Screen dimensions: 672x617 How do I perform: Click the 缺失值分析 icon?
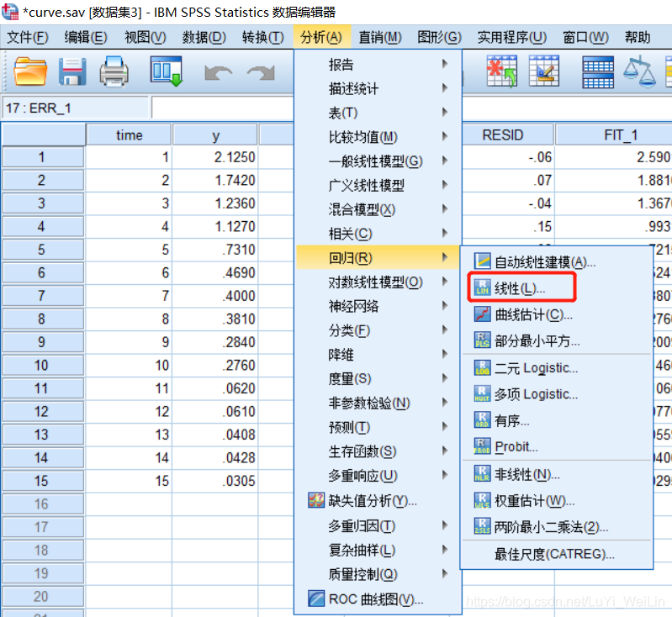[x=316, y=500]
